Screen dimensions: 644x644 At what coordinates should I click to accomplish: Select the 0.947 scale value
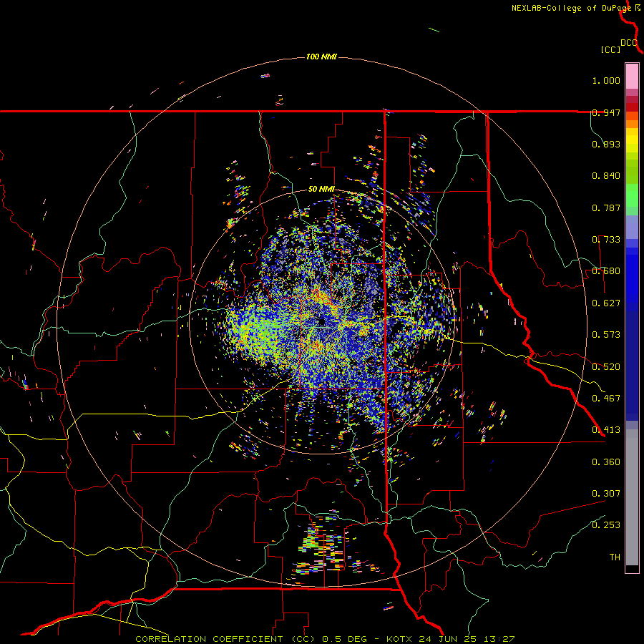[606, 112]
